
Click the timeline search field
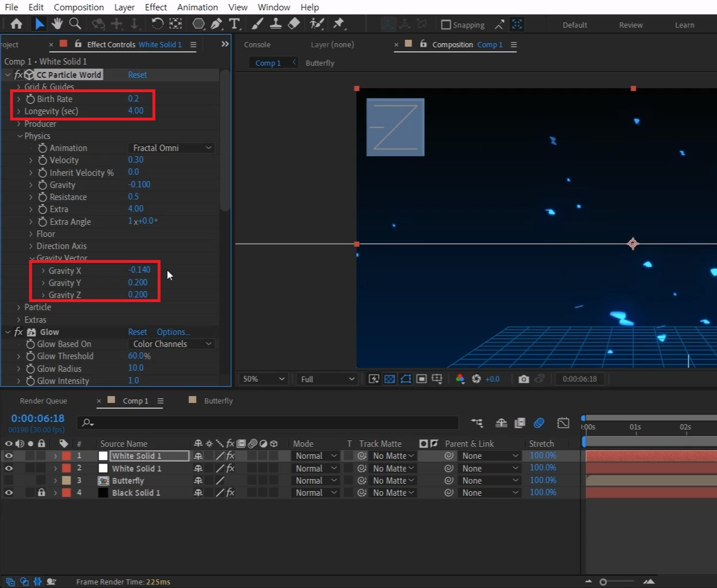[268, 423]
